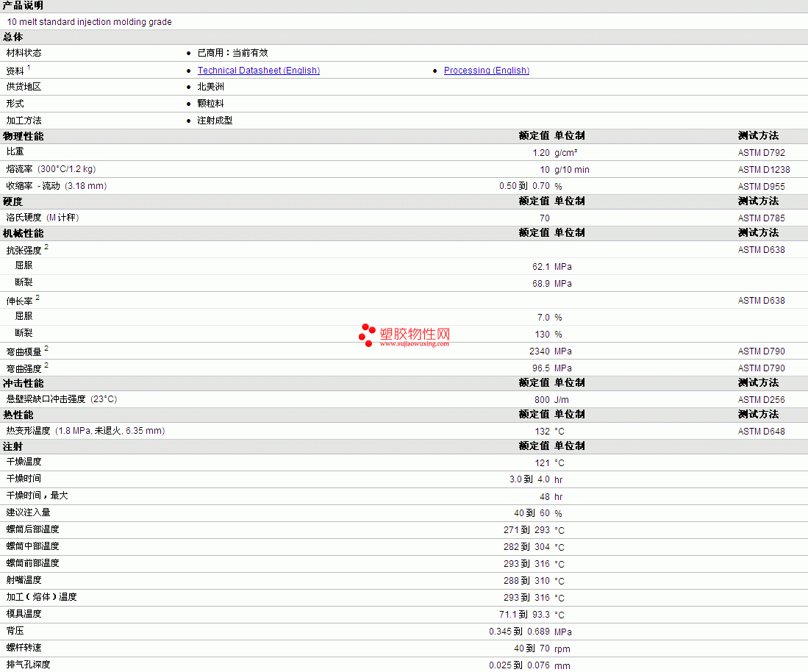
Task: Click the yield strength value 62.1
Action: pyautogui.click(x=541, y=266)
